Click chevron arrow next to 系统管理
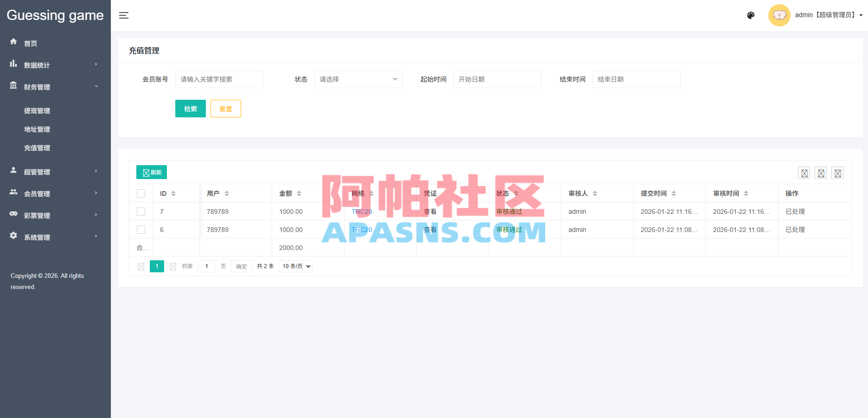 tap(96, 237)
